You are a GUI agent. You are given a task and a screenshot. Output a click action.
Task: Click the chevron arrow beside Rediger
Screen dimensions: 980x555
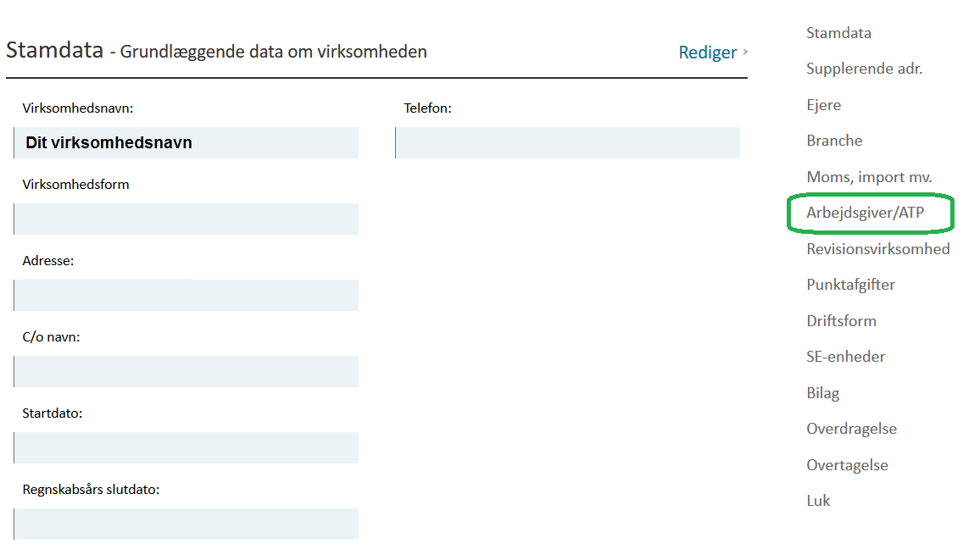coord(745,52)
